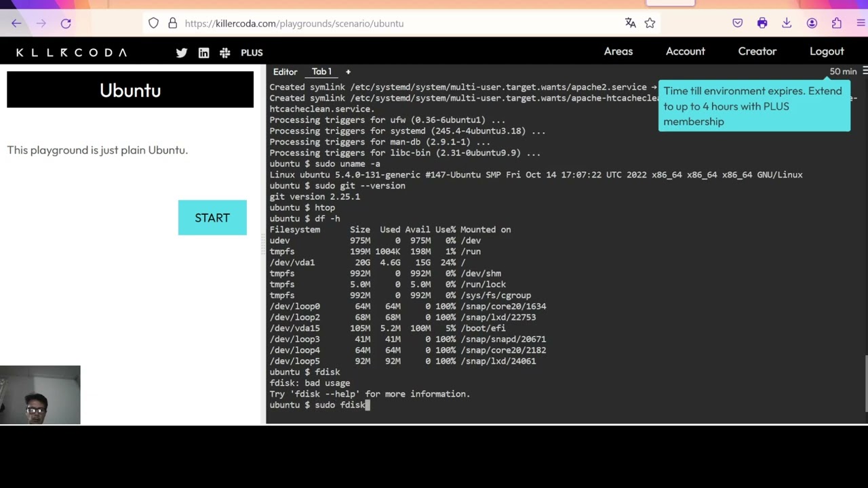This screenshot has height=488, width=868.
Task: Bookmark the page with star icon
Action: coord(650,23)
